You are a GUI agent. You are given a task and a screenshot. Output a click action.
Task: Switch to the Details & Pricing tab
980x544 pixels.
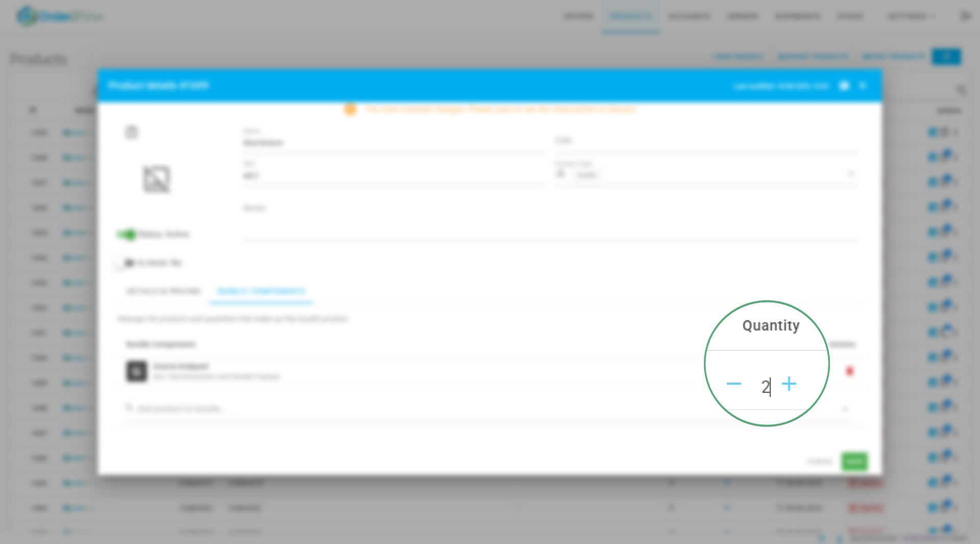click(x=163, y=291)
